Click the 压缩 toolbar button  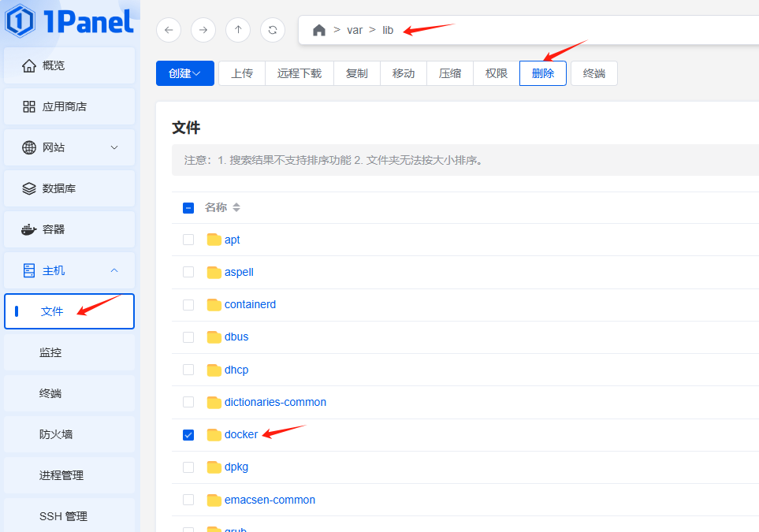(450, 73)
